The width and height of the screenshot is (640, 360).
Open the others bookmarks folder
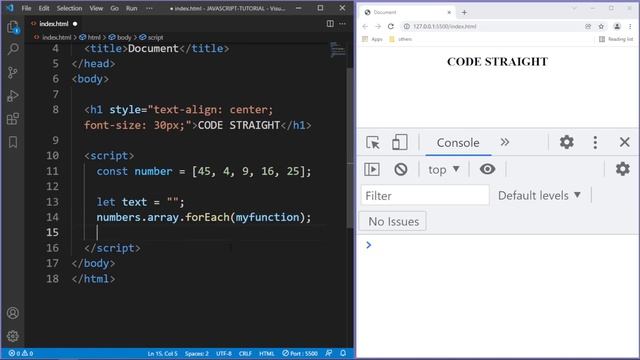tap(400, 39)
